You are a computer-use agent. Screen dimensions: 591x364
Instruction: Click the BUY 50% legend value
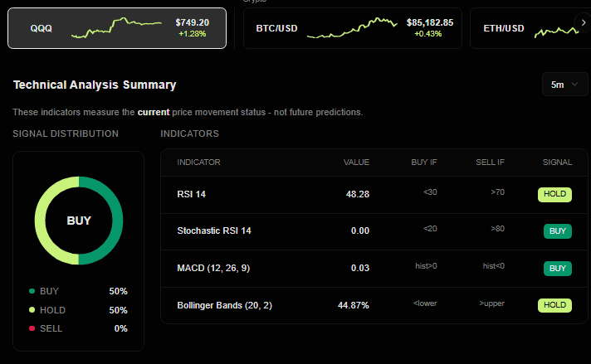pos(119,291)
